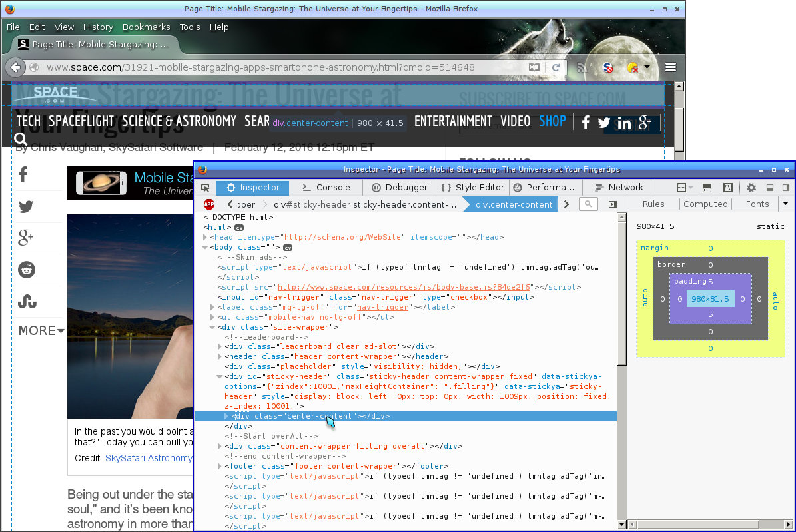Switch to the Debugger tab
Screen dimensions: 796x532
coord(400,188)
